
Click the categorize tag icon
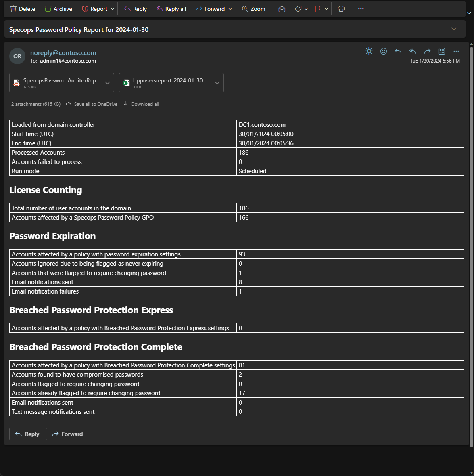[298, 9]
